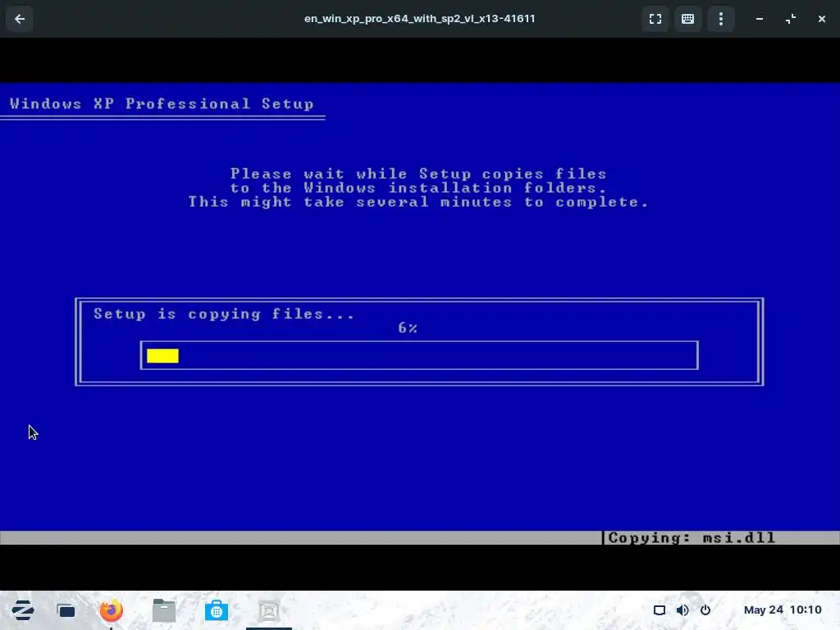Click the 'Copying: msi.dll' status text
Image resolution: width=840 pixels, height=630 pixels.
pyautogui.click(x=692, y=538)
